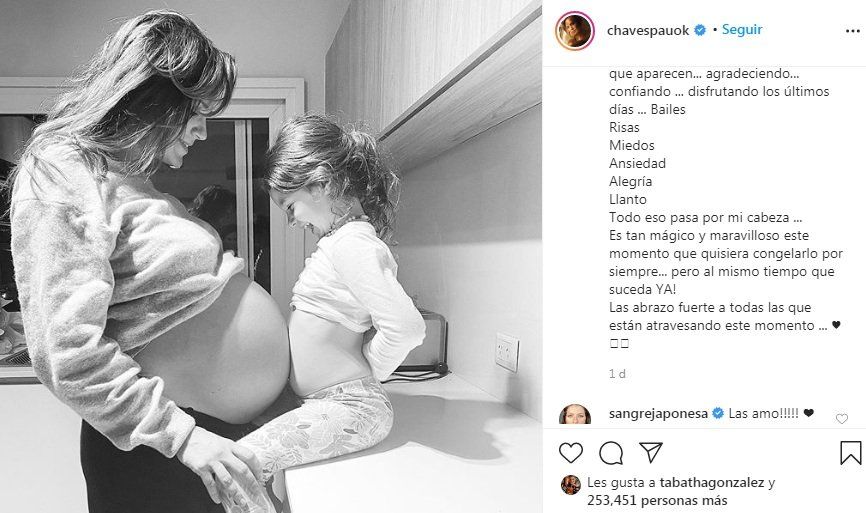The width and height of the screenshot is (866, 513).
Task: Click tabathagonzalez small avatar near likes
Action: point(571,485)
